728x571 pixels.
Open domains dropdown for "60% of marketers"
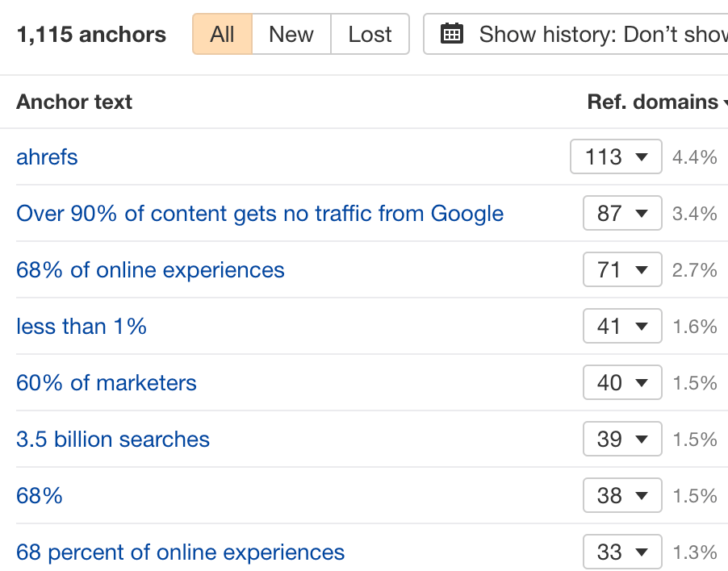pyautogui.click(x=622, y=382)
